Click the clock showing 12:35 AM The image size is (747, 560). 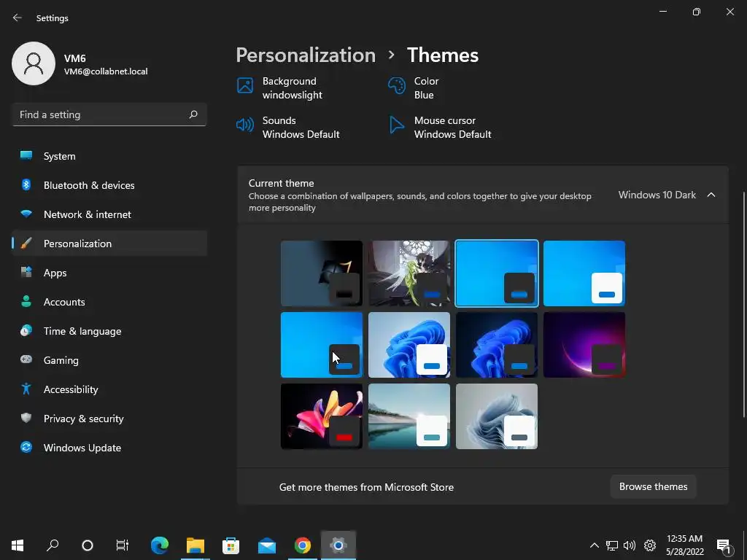click(684, 539)
